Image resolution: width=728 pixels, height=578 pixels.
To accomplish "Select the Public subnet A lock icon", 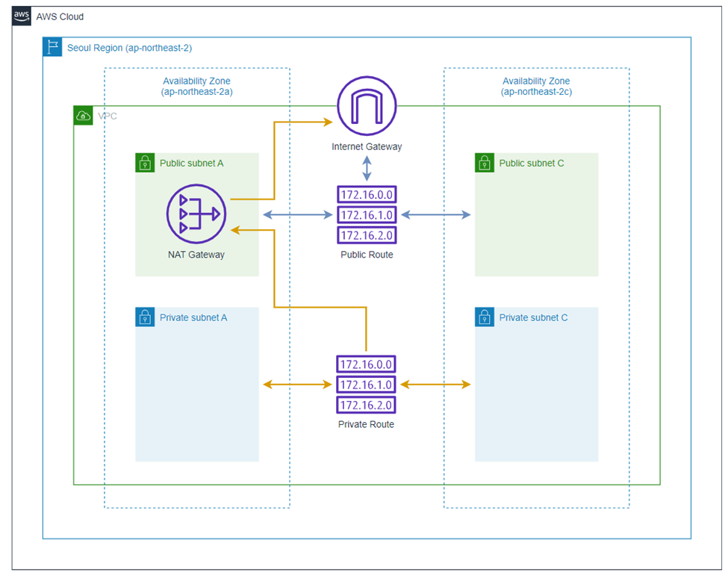I will coord(145,163).
